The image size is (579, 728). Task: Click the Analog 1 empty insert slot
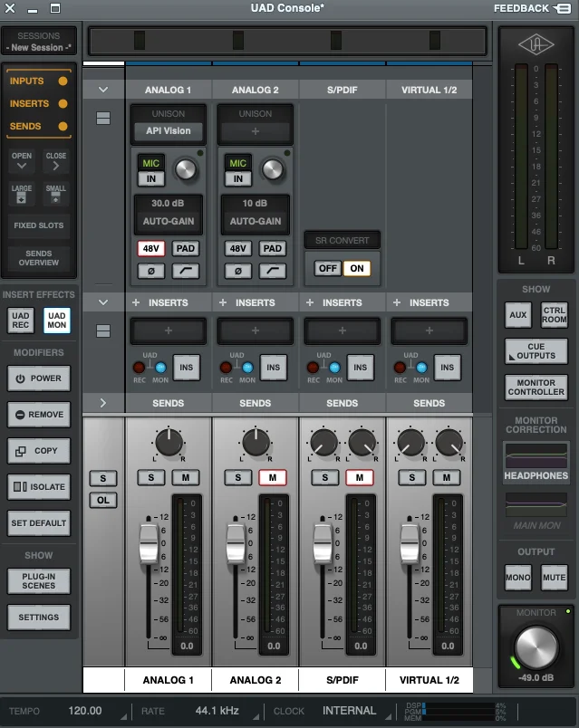pyautogui.click(x=169, y=330)
